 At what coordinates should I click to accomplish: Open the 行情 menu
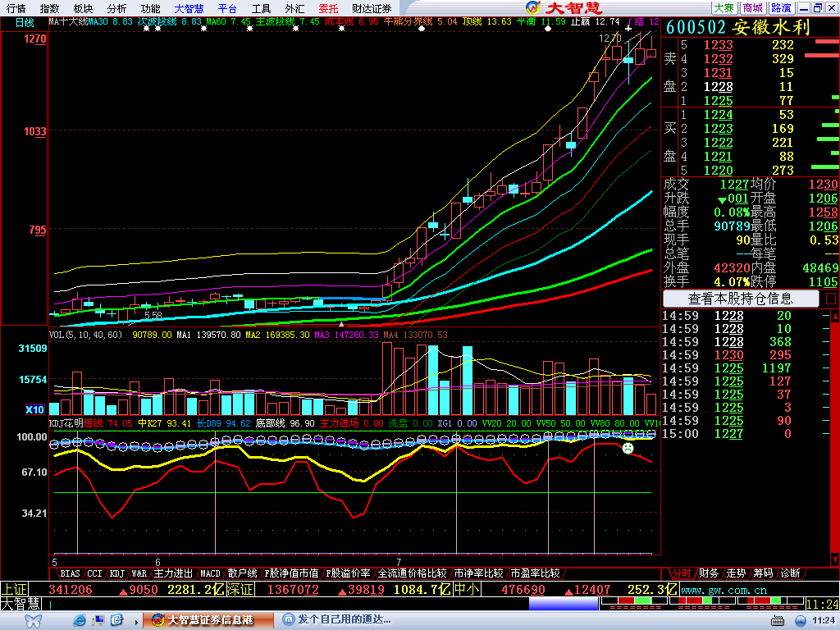(x=16, y=8)
